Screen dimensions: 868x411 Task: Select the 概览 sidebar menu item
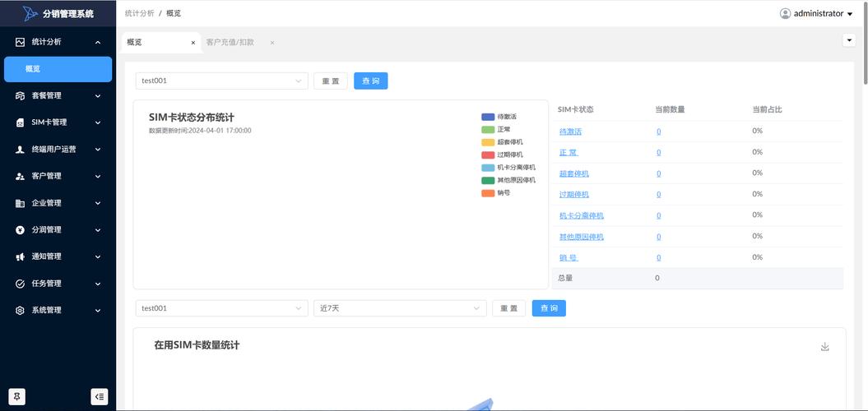click(x=58, y=69)
